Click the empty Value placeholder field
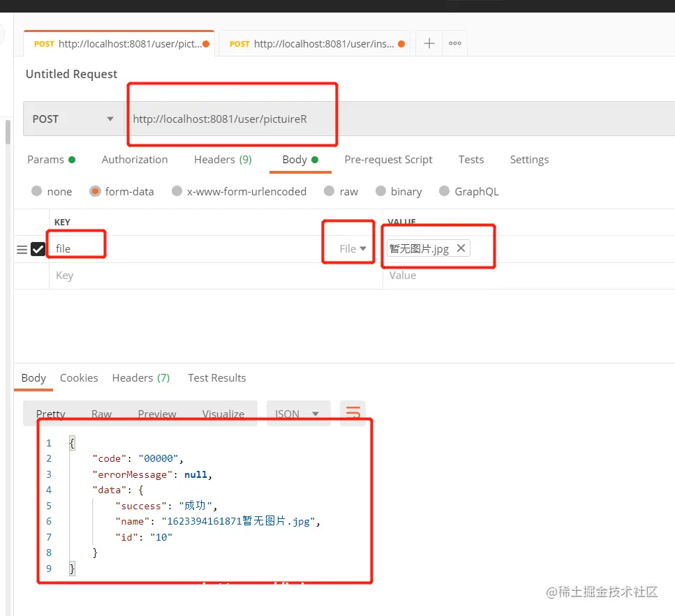 (528, 276)
